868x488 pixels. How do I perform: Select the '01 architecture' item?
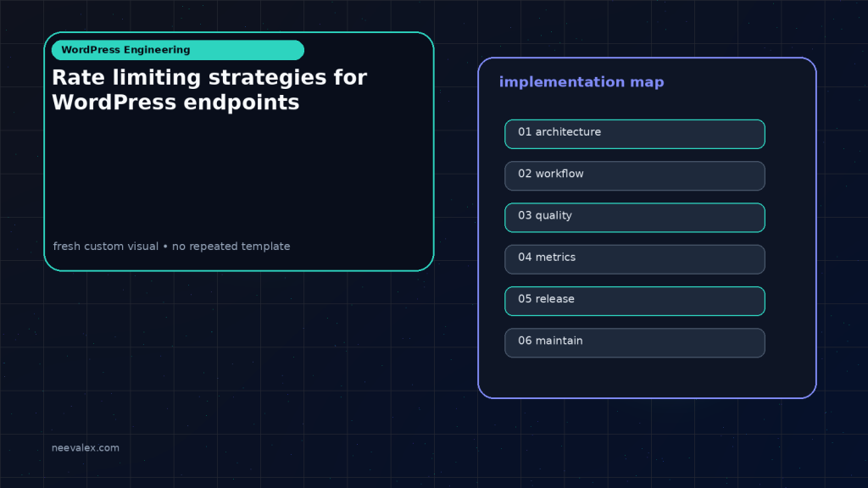pos(634,134)
